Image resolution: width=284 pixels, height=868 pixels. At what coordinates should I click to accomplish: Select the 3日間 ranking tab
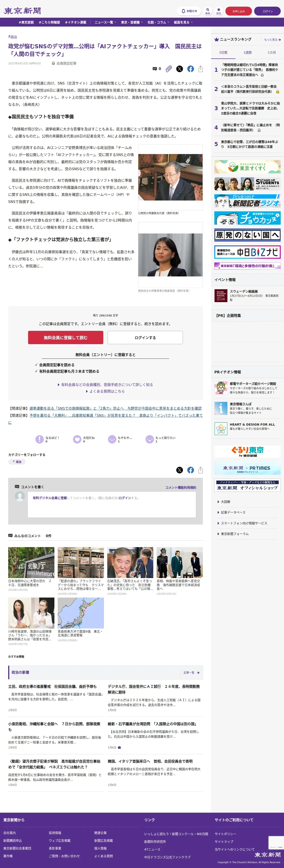(x=223, y=53)
